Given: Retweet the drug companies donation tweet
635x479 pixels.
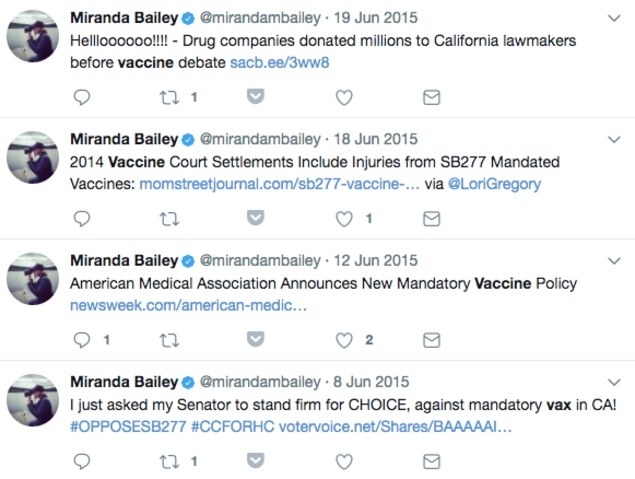Looking at the screenshot, I should click(x=169, y=98).
